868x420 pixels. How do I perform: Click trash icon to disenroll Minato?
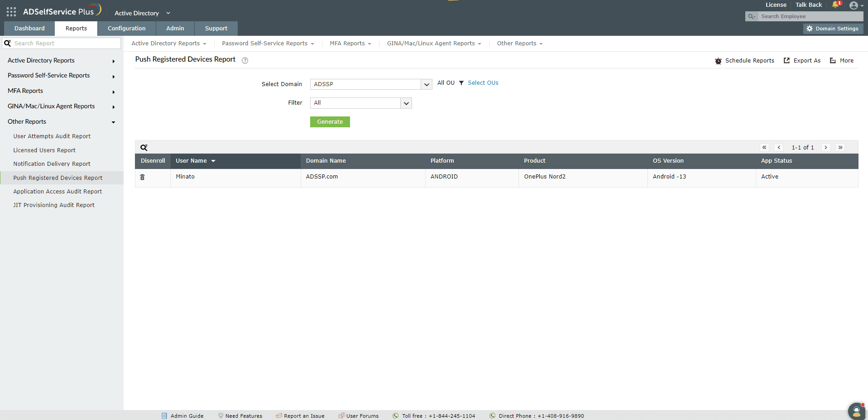tap(142, 177)
